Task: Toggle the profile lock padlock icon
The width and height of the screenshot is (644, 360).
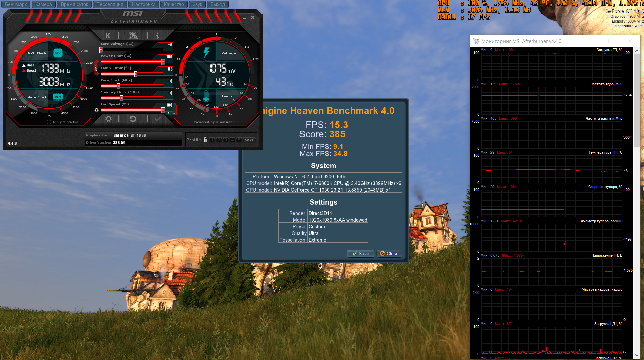Action: pyautogui.click(x=205, y=139)
